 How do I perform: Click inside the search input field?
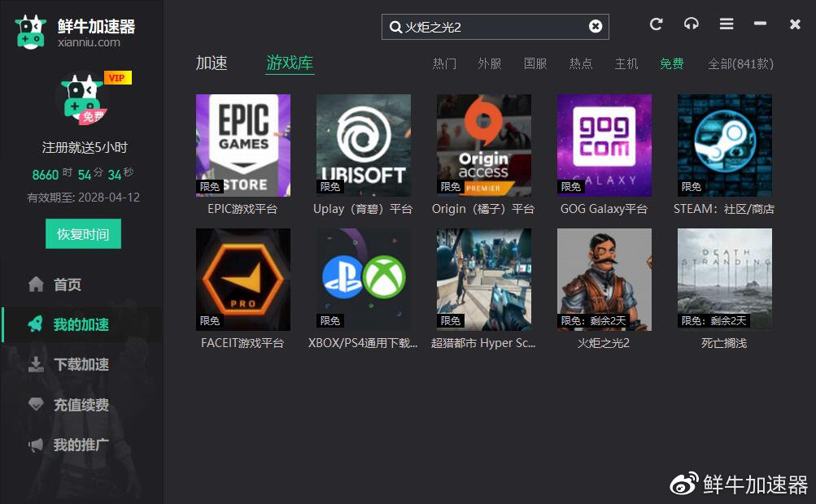click(488, 26)
